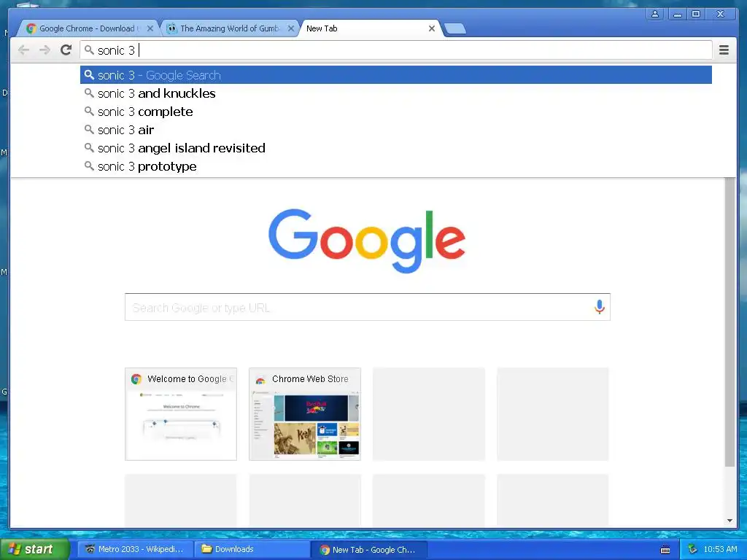
Task: Choose 'sonic 3 prototype' suggestion
Action: 396,166
